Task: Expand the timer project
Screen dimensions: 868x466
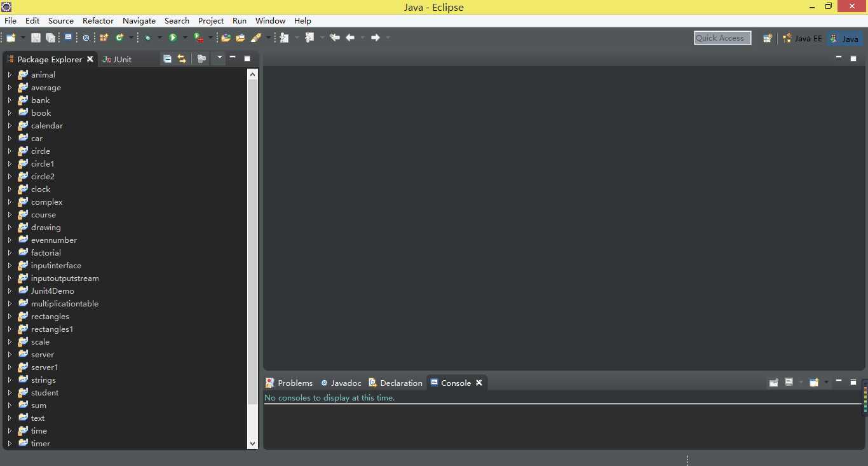Action: click(10, 443)
